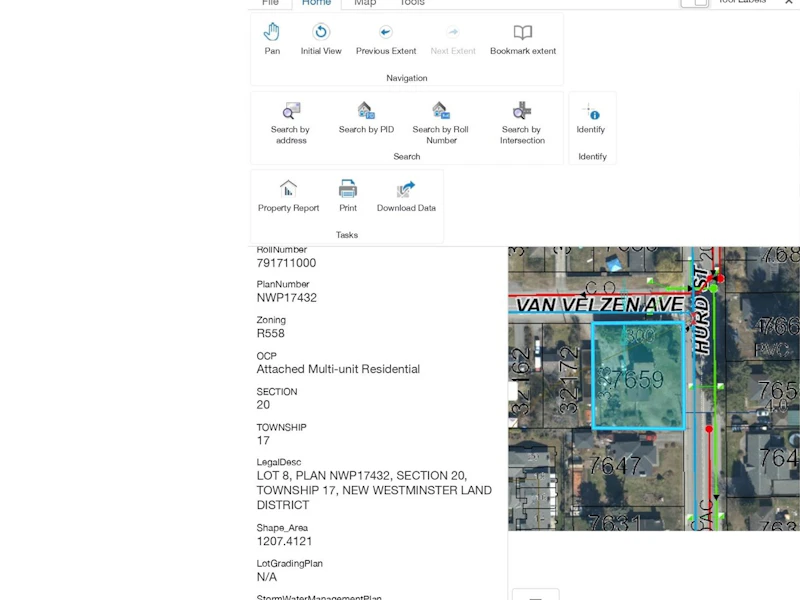Open Search by address tool

point(290,123)
